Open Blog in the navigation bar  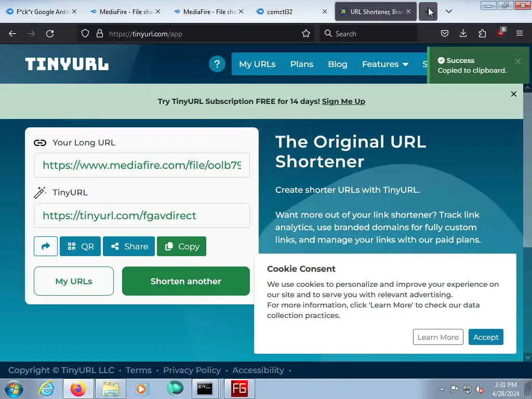click(338, 64)
